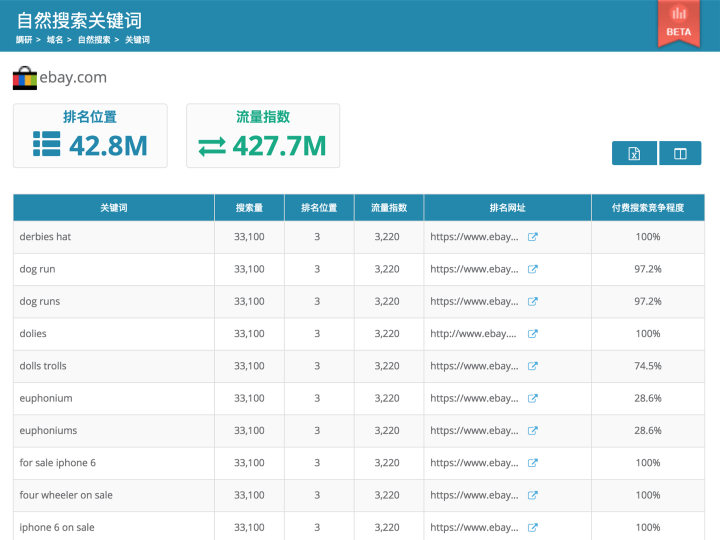The height and width of the screenshot is (540, 720).
Task: Open ranking URL in the 'dog run' row
Action: coord(474,269)
